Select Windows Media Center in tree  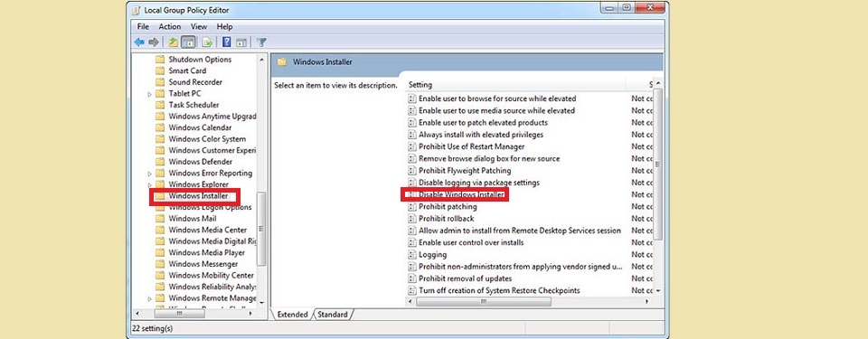[208, 230]
